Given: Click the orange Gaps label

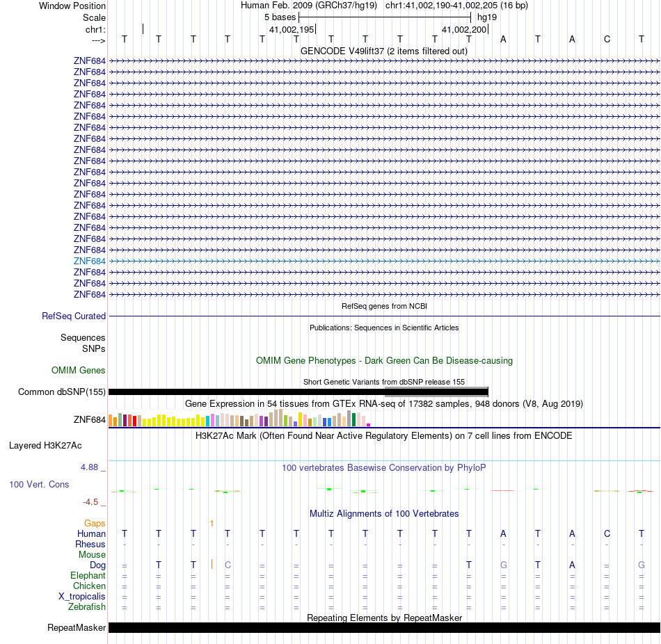Looking at the screenshot, I should [x=95, y=523].
